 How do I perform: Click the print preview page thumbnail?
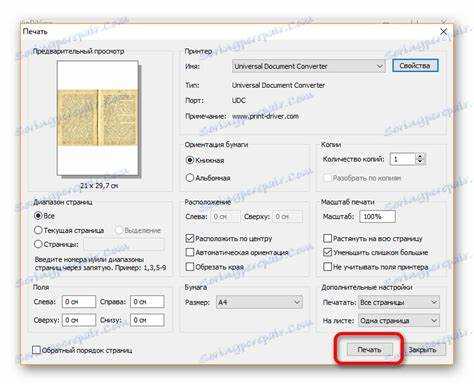point(98,118)
